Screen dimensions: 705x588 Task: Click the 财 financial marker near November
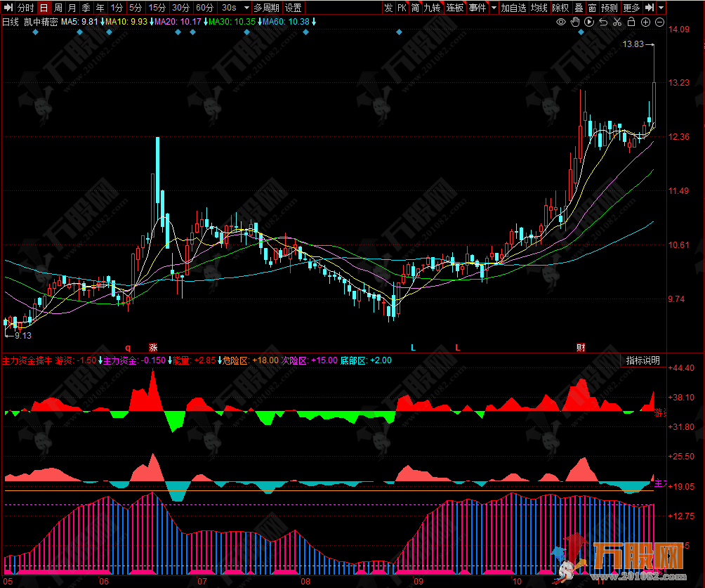point(581,347)
